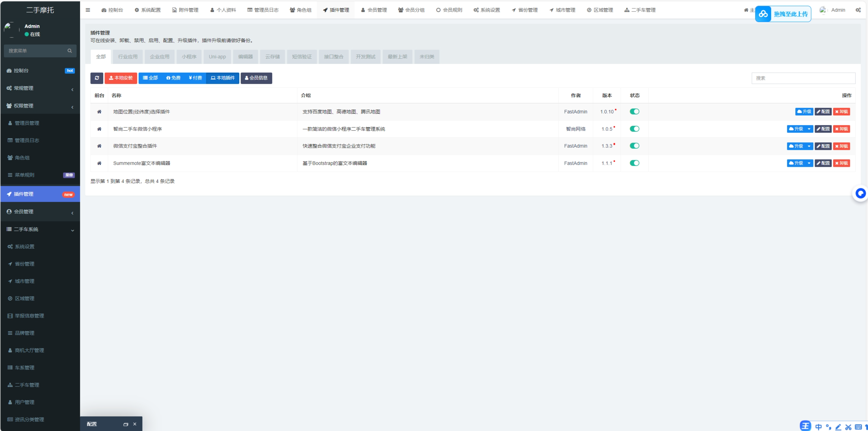Click 卸载 for Summernote富文本编辑器
The height and width of the screenshot is (431, 868).
tap(841, 163)
